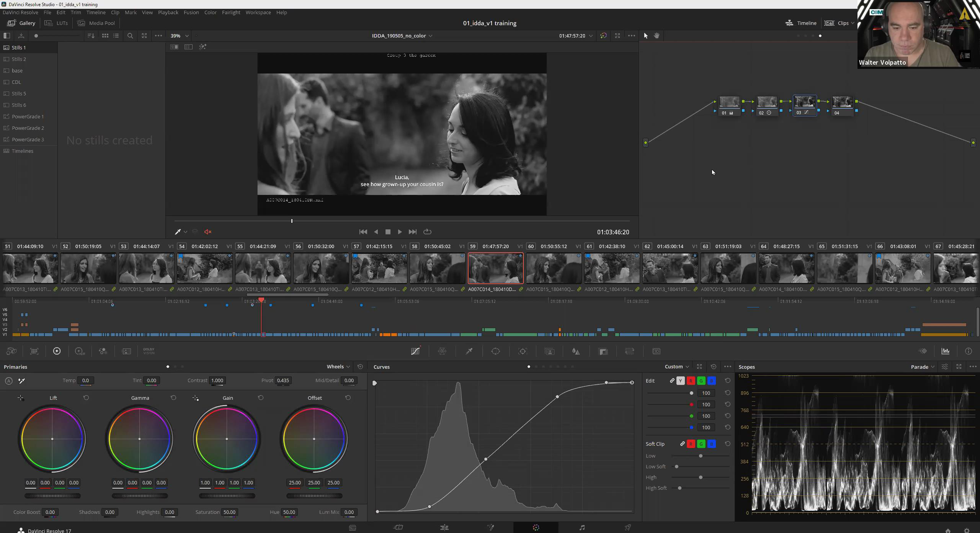980x533 pixels.
Task: Open the Power Window palette
Action: pyautogui.click(x=496, y=351)
